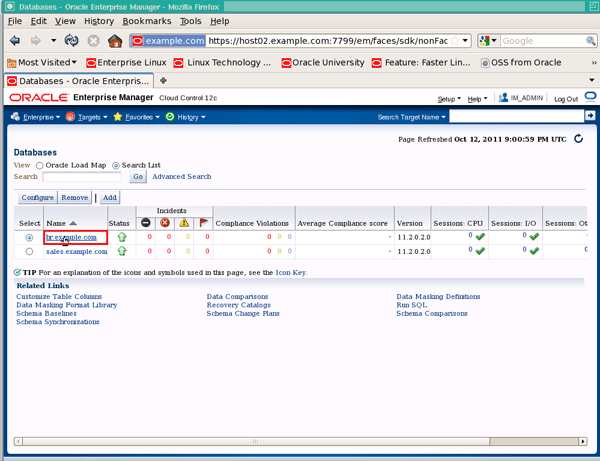
Task: Click the Critical incidents red X icon
Action: coord(165,223)
